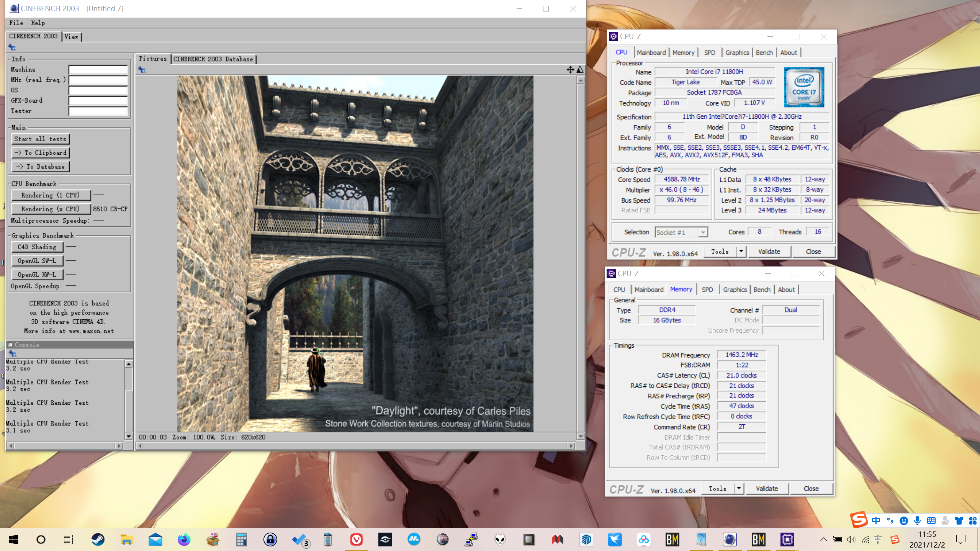Click console scrollbar down arrow

[129, 436]
